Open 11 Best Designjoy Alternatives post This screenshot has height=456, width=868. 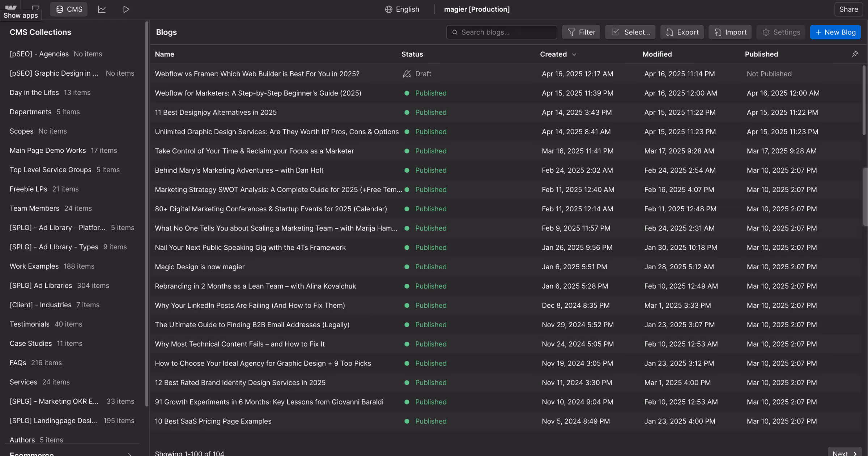[x=216, y=113]
